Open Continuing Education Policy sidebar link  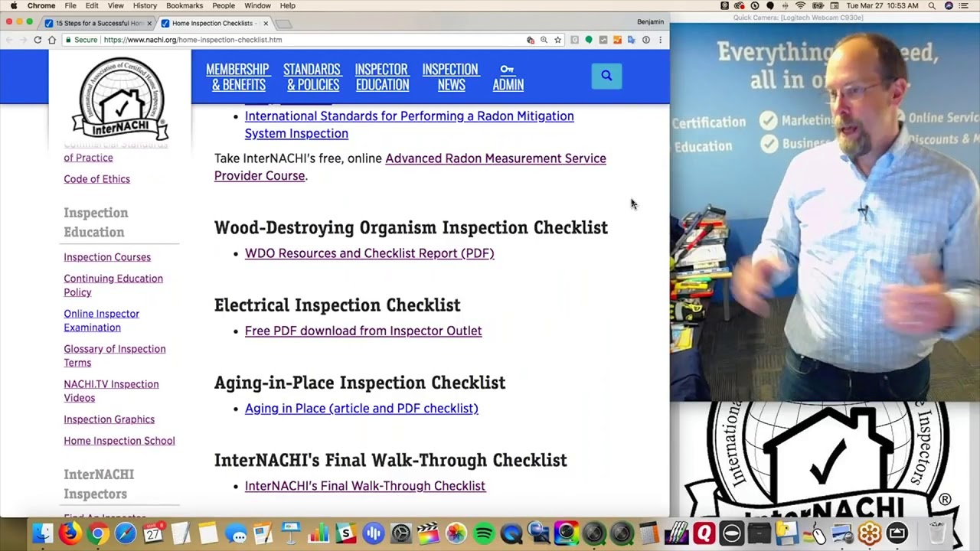113,285
